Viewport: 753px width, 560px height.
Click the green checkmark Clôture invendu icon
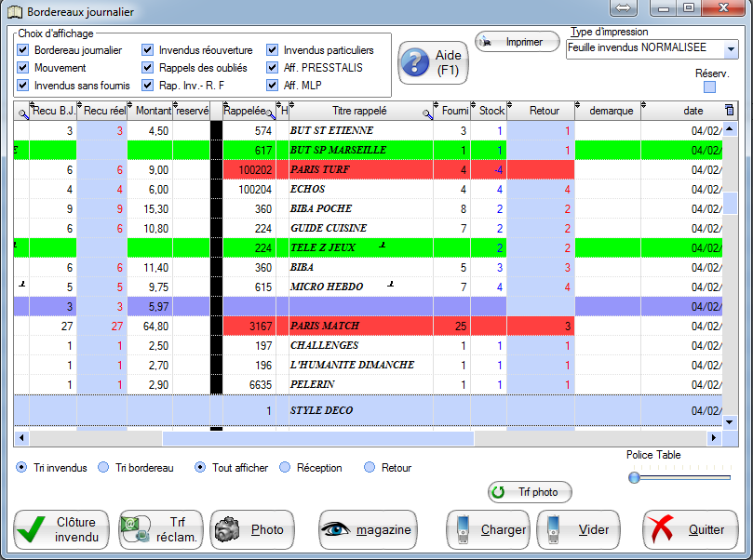click(x=32, y=529)
